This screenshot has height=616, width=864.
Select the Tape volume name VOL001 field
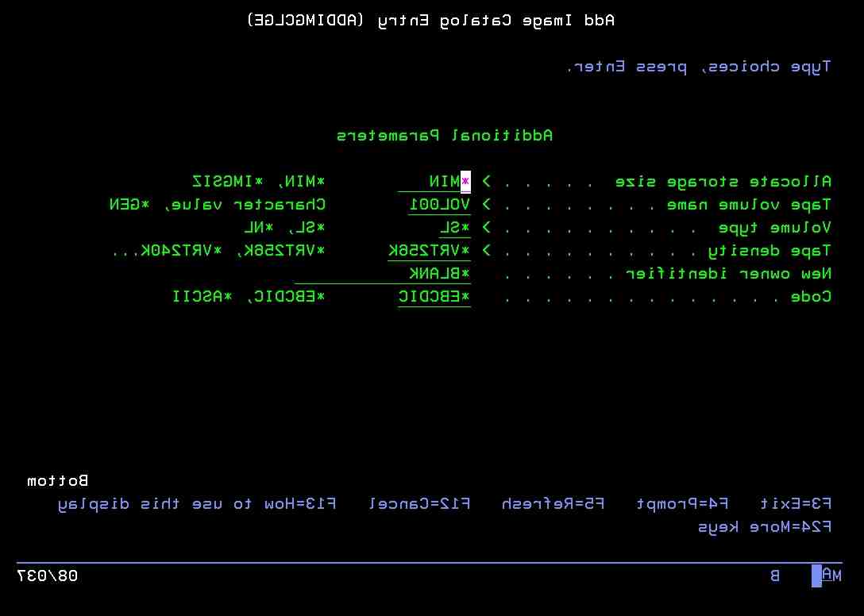click(440, 205)
